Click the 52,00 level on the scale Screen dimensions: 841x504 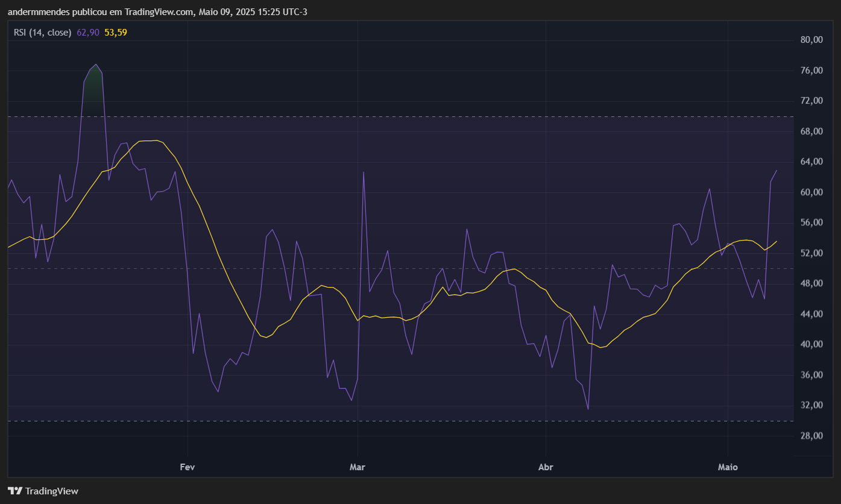(x=811, y=253)
